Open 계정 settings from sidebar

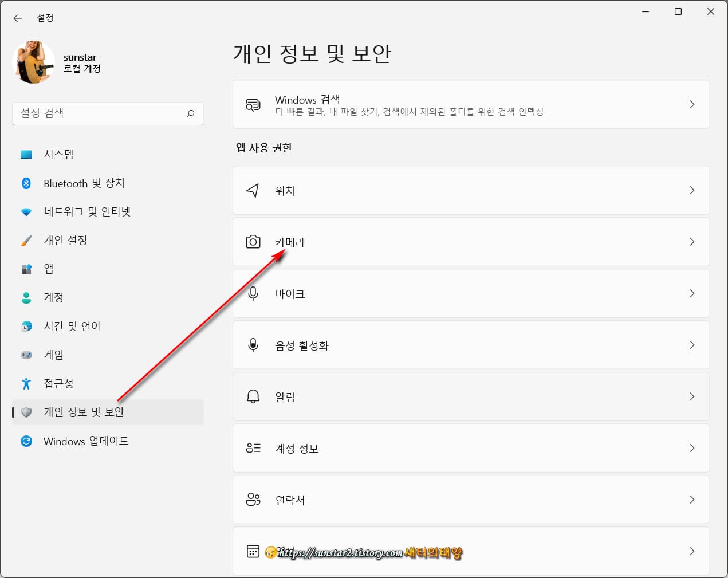(x=53, y=297)
